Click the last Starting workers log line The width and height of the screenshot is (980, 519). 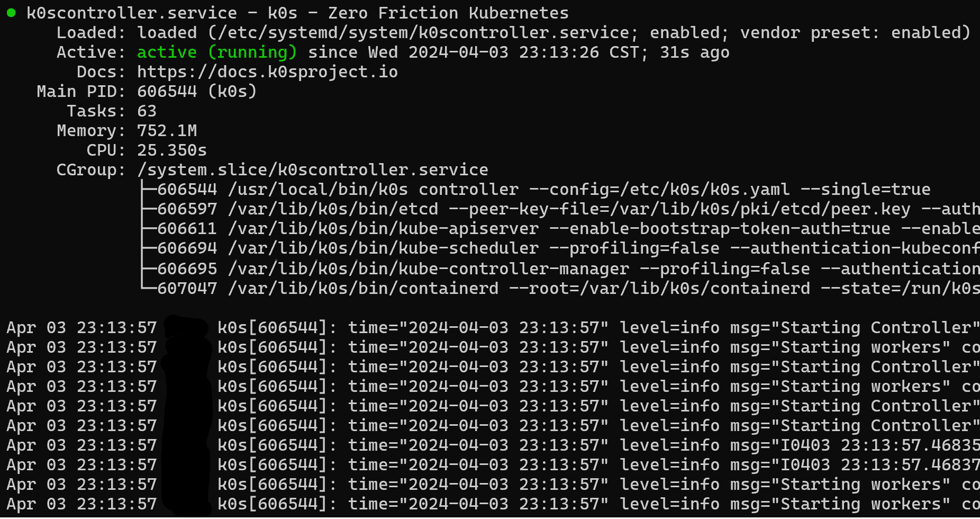tap(493, 504)
